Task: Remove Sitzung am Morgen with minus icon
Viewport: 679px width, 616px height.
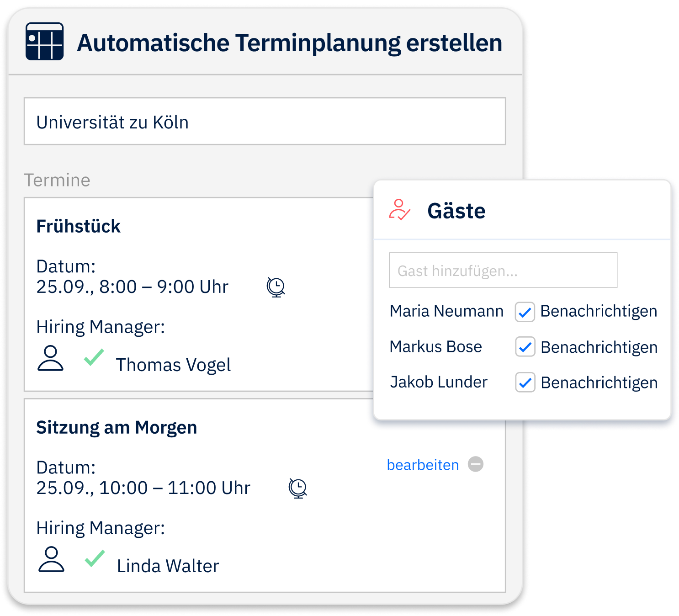Action: 476,464
